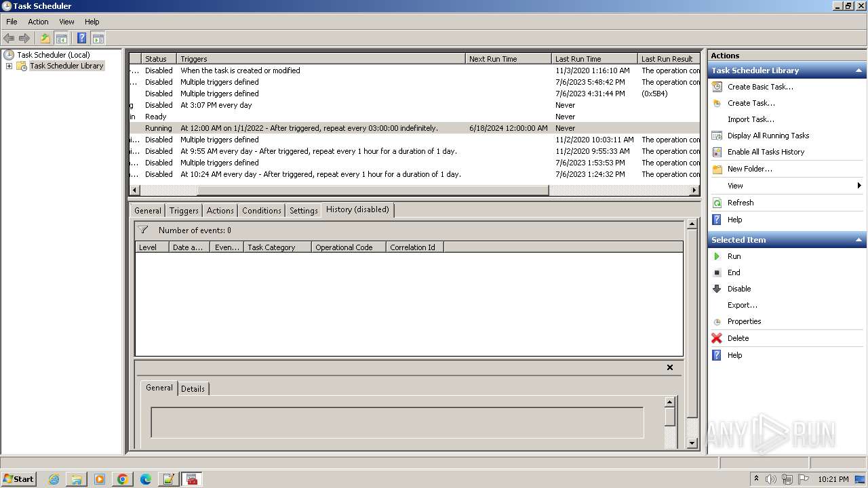Toggle the Action pane toolbar icon
Viewport: 868px width, 488px height.
[x=98, y=38]
